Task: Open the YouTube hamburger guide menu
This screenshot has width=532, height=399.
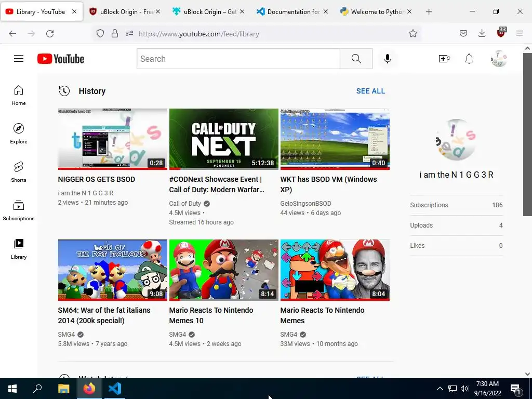Action: coord(19,59)
